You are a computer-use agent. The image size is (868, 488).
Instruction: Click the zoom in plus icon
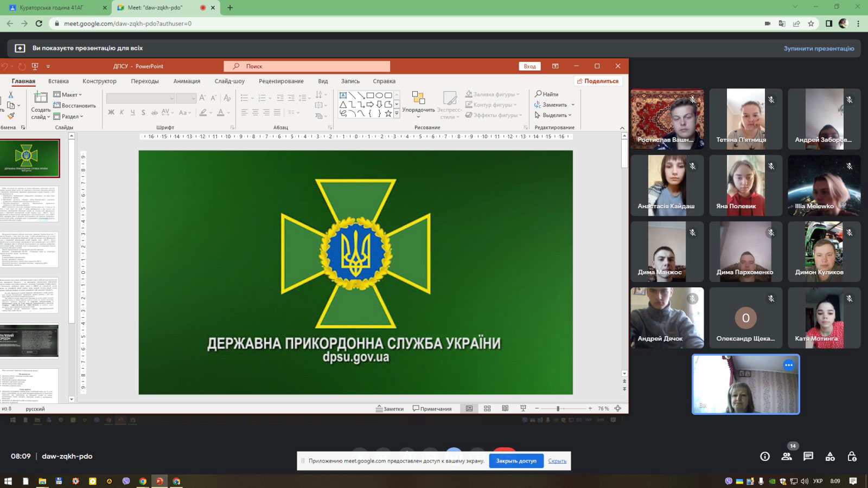coord(590,408)
